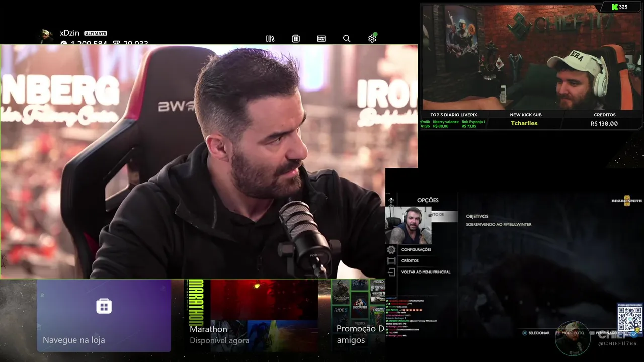Click the @CHIEF117BR handle text
644x362 pixels.
point(618,344)
